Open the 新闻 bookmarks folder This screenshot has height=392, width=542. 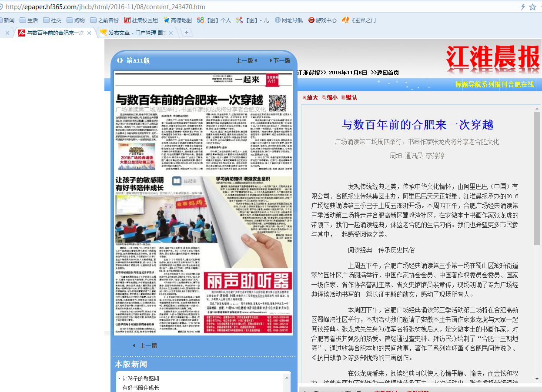coord(7,20)
